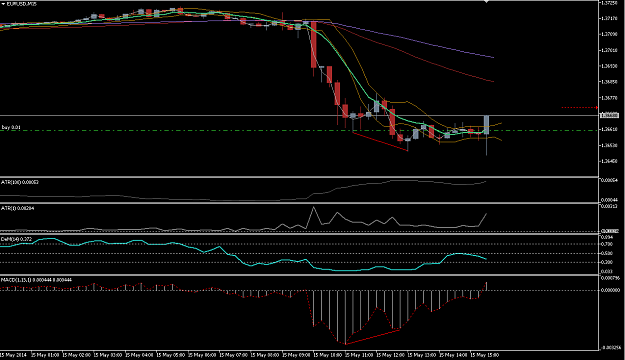This screenshot has height=360, width=625.
Task: Click the current price label on the price scale
Action: point(609,115)
